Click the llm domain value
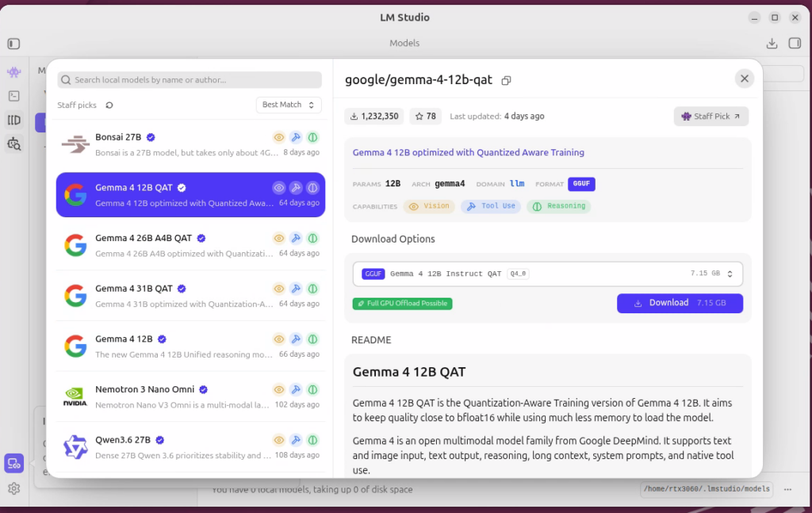 tap(517, 184)
